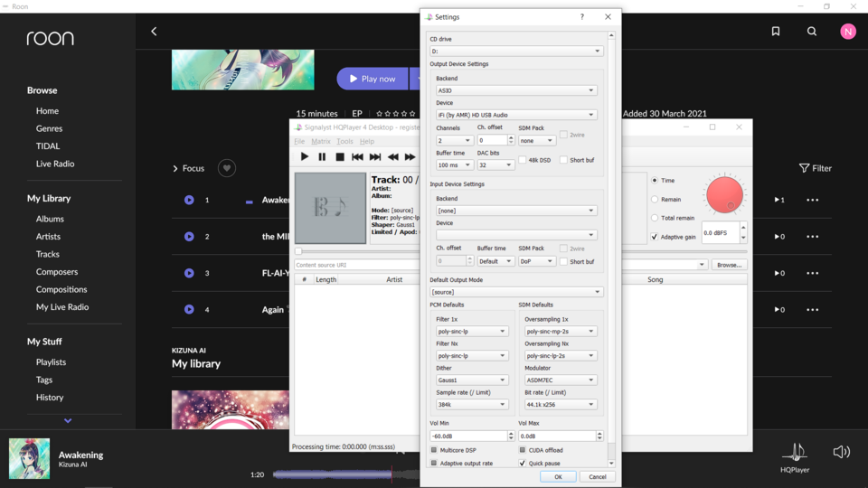This screenshot has height=488, width=868.
Task: Select the Remain radio button
Action: (x=655, y=199)
